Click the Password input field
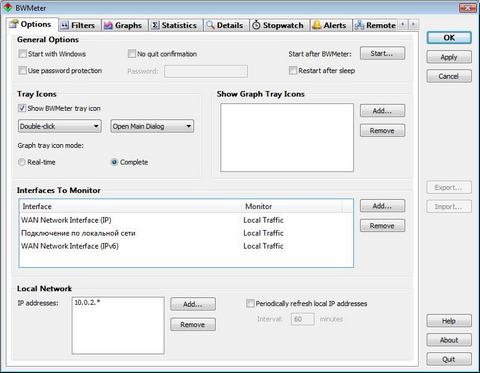The image size is (480, 373). click(206, 71)
